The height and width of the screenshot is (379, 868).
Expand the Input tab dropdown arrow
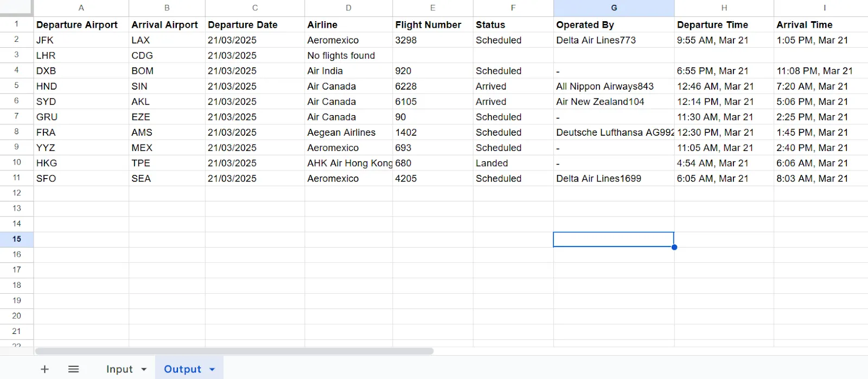click(144, 369)
